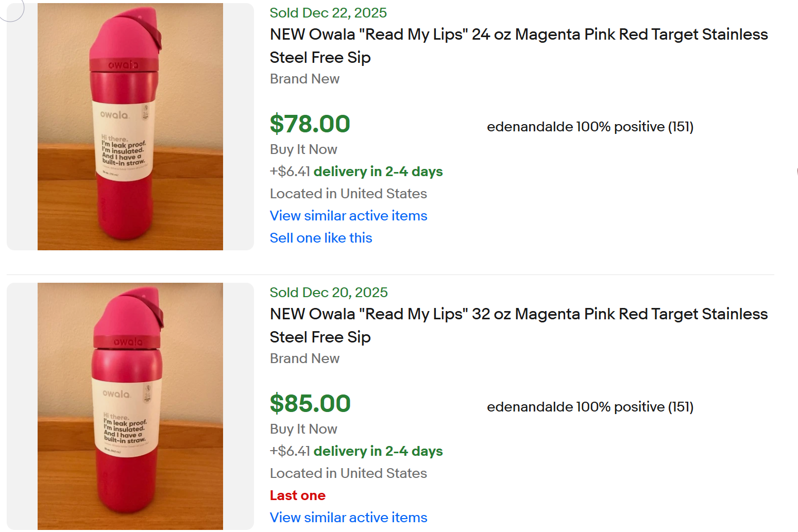Select the "Sold Dec 22, 2025" label
Image resolution: width=798 pixels, height=532 pixels.
(328, 13)
